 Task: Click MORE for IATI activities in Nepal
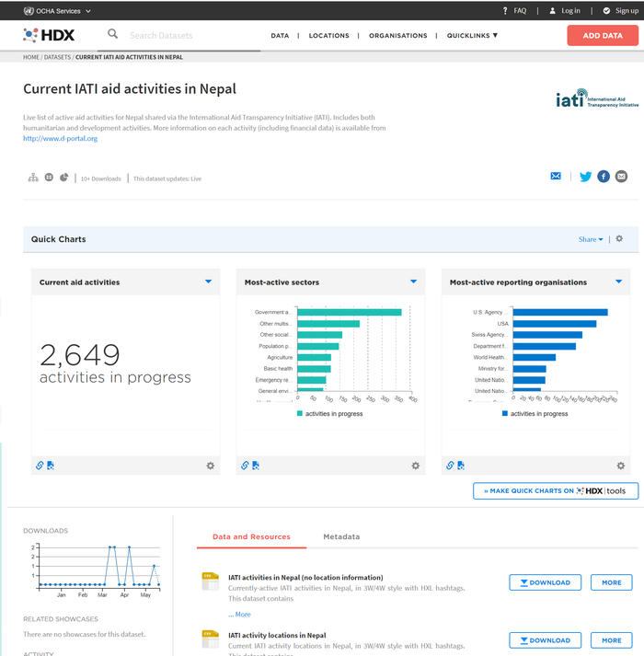[612, 582]
